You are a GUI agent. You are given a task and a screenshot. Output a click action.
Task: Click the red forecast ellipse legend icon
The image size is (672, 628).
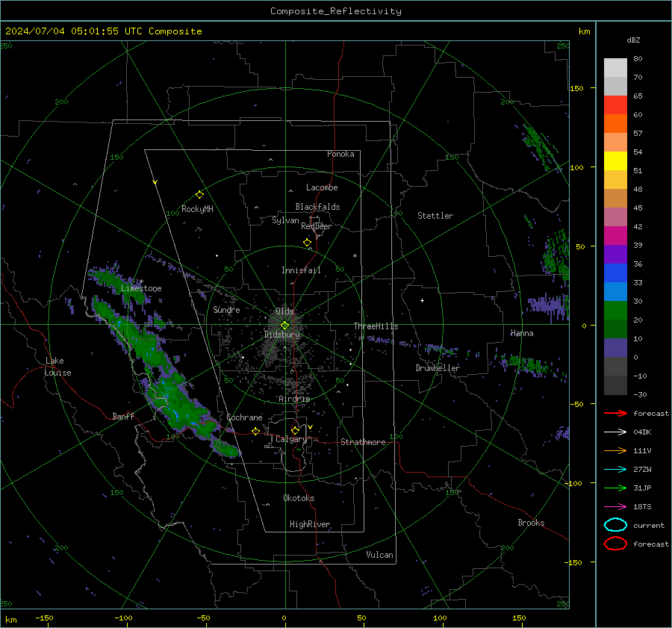(x=615, y=544)
